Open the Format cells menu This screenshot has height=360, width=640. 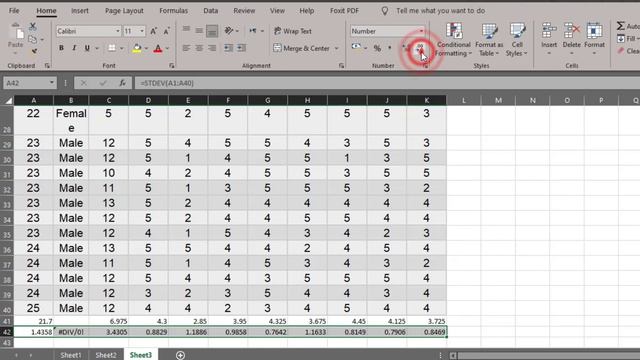594,40
